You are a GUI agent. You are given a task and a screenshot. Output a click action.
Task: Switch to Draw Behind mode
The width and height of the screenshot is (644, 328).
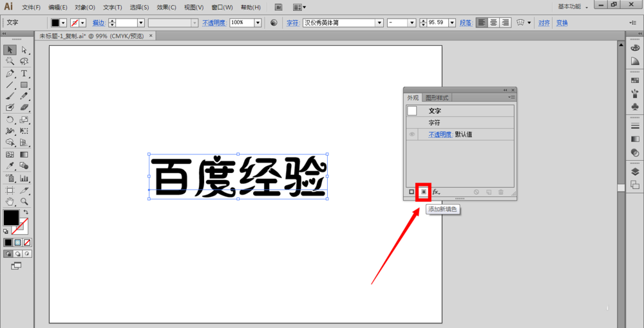click(17, 254)
